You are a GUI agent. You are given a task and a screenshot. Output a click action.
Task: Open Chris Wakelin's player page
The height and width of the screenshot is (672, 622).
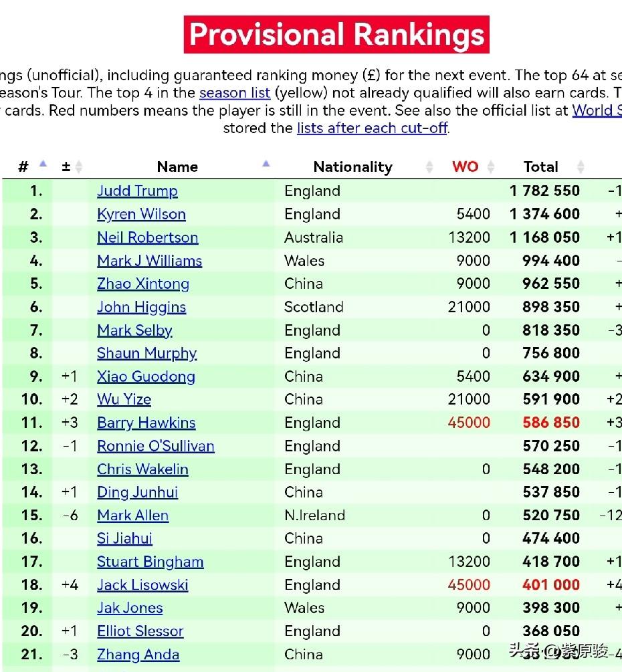coord(142,469)
